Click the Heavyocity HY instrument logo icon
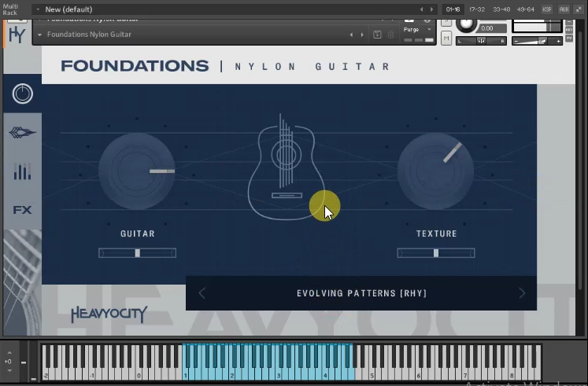The height and width of the screenshot is (386, 588). coord(17,35)
